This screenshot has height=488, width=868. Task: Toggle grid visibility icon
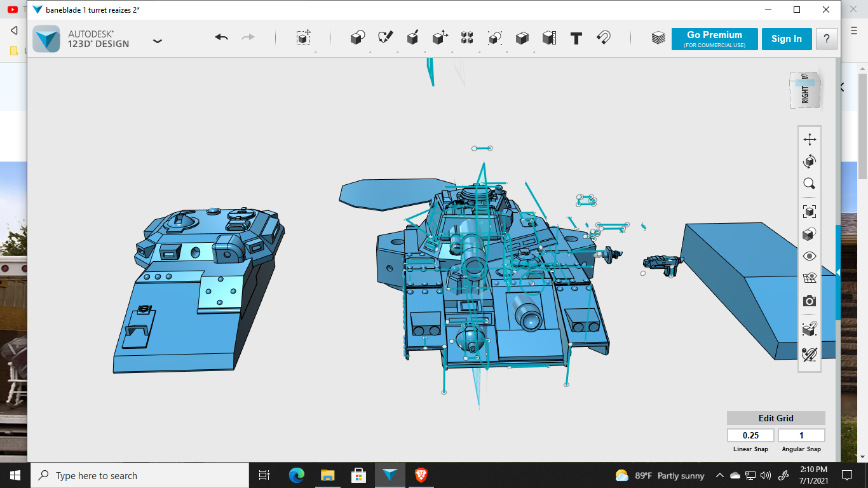810,278
